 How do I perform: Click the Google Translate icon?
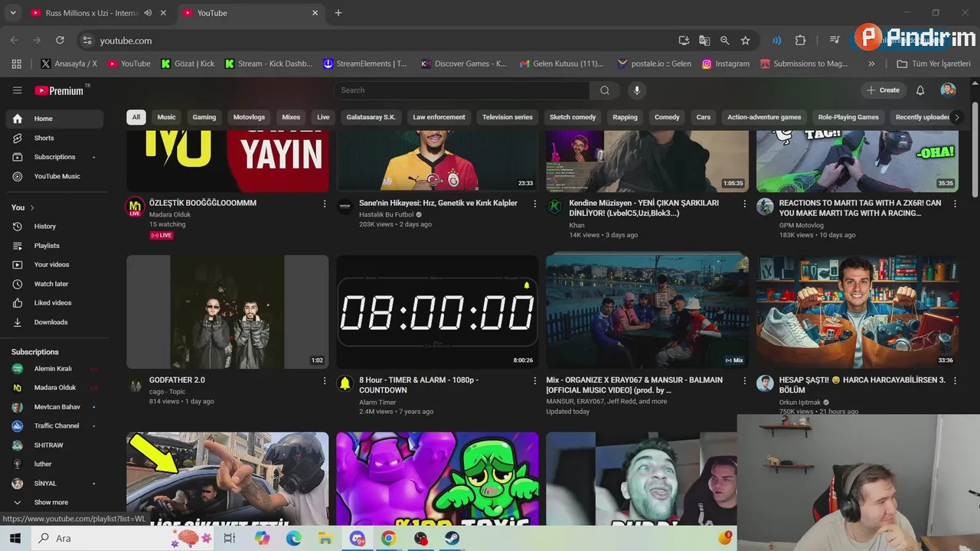(704, 41)
